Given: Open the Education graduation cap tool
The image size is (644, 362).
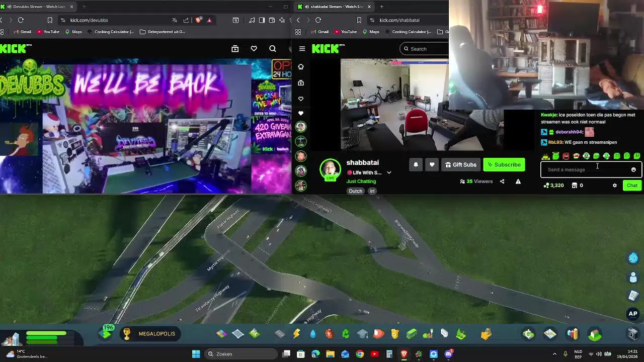Looking at the screenshot, I should 362,334.
